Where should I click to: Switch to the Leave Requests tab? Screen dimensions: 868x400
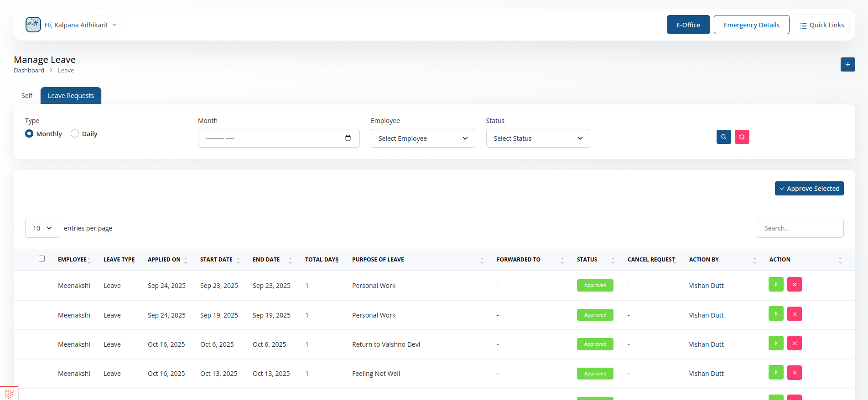(x=71, y=96)
